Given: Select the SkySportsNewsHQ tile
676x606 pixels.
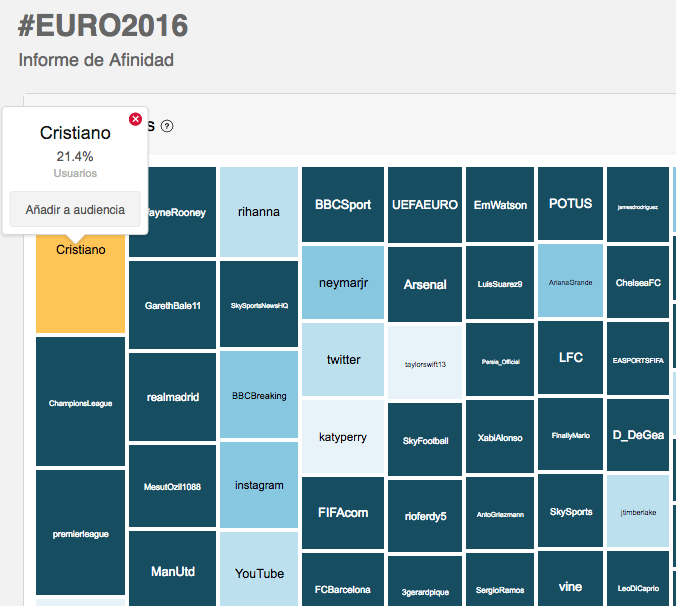Looking at the screenshot, I should (259, 304).
